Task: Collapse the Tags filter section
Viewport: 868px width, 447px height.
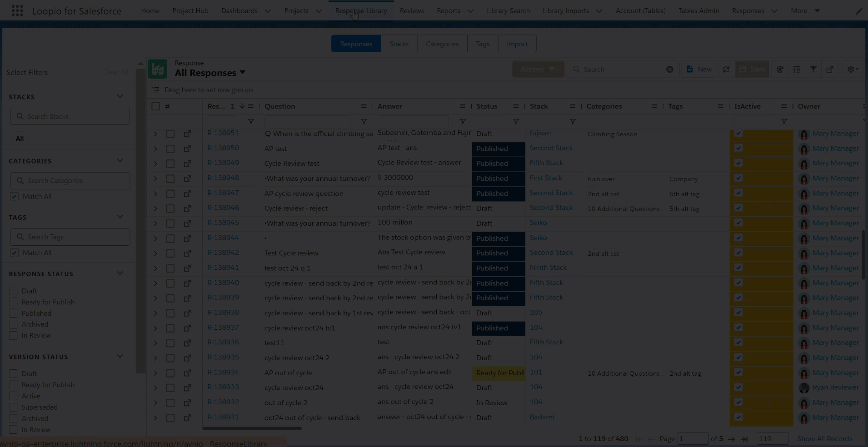Action: 120,217
